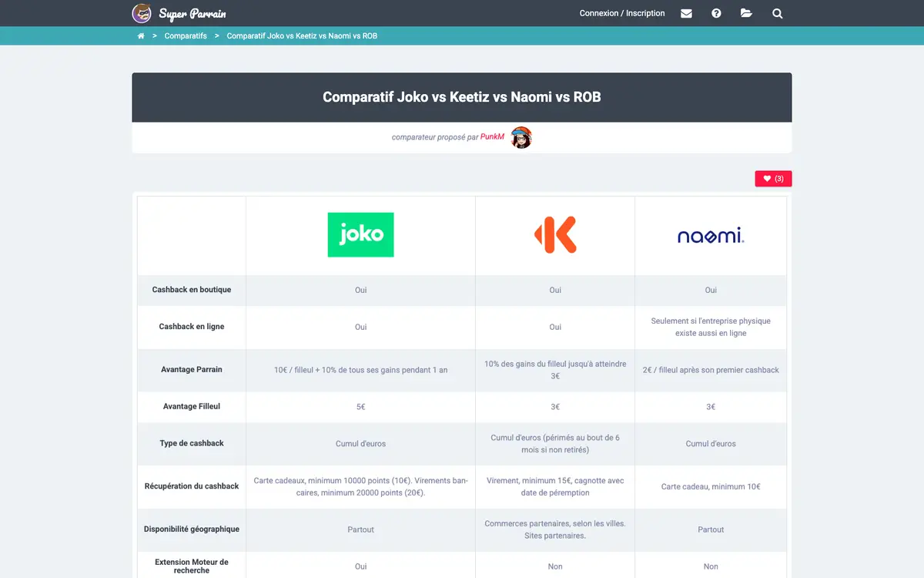Like the comparison with heart button (3)
The image size is (924, 578).
tap(773, 179)
